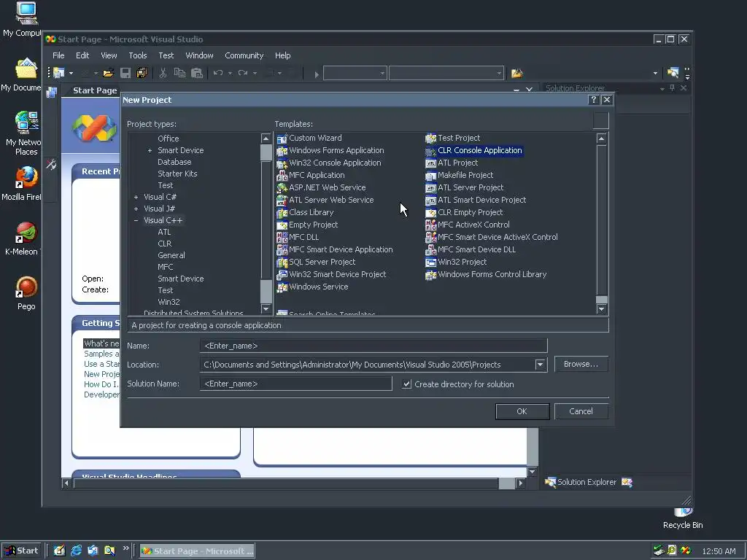Image resolution: width=747 pixels, height=560 pixels.
Task: Select the Makefile Project template
Action: 460,175
